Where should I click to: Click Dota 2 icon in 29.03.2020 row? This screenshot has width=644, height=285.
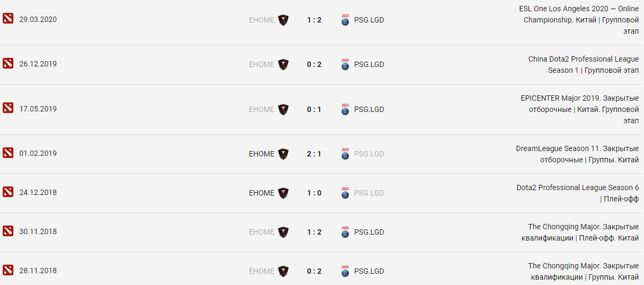pos(7,19)
